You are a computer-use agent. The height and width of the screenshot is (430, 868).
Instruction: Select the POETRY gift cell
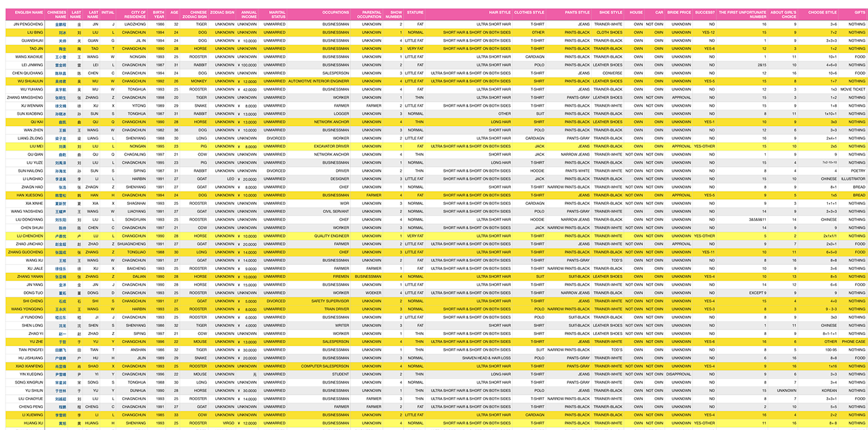[x=859, y=171]
